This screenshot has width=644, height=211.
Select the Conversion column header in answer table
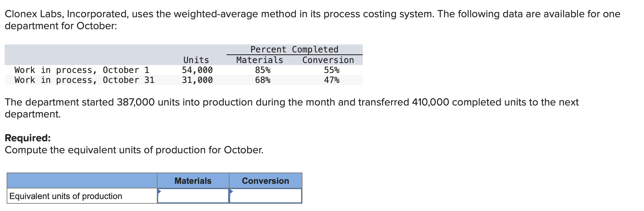pyautogui.click(x=265, y=181)
